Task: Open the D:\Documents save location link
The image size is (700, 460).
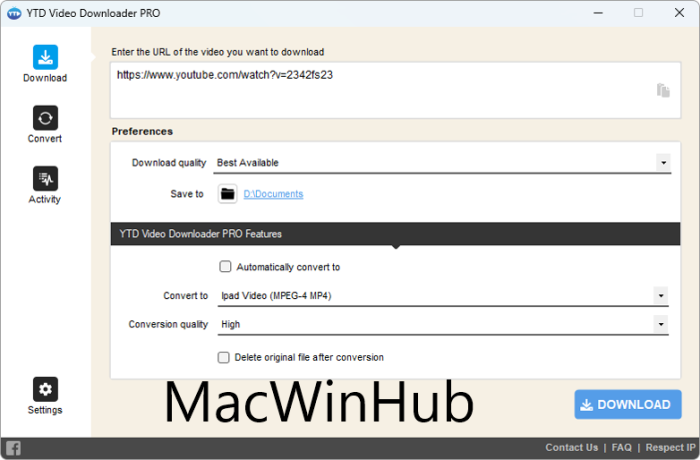Action: pyautogui.click(x=273, y=194)
